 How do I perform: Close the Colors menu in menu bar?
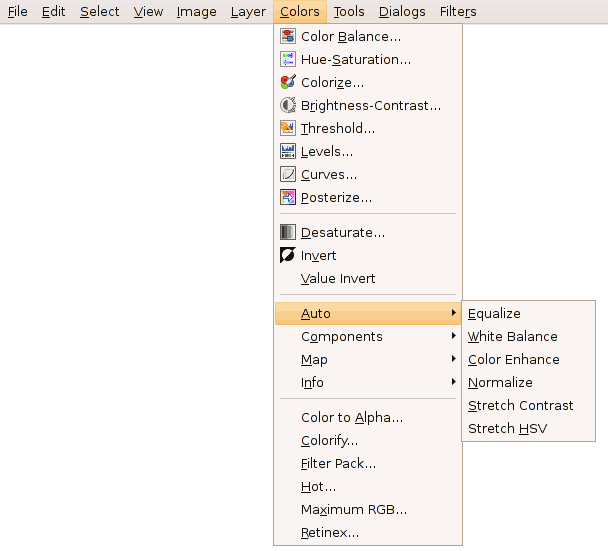300,12
